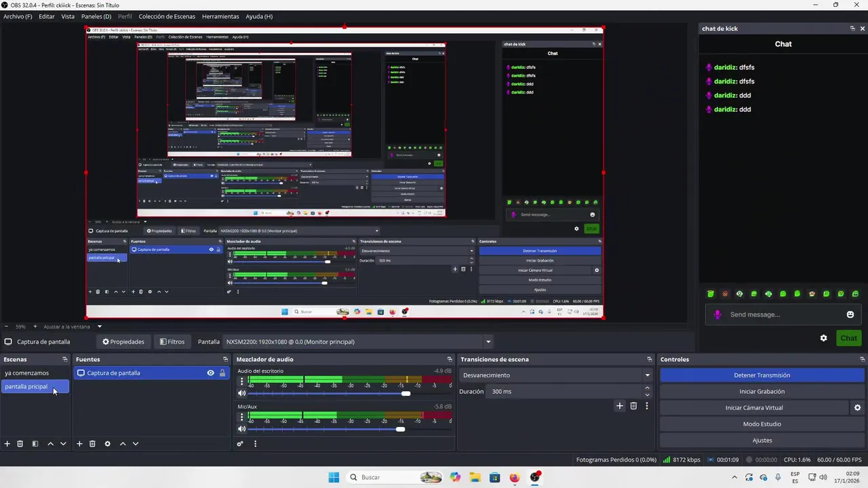Remove selected source with trash icon
The height and width of the screenshot is (488, 868).
click(x=92, y=444)
